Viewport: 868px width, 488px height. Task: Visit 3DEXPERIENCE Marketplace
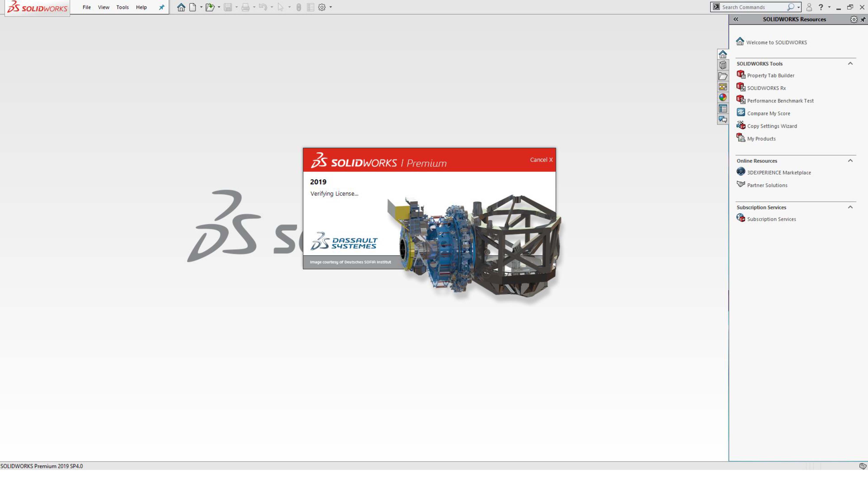pyautogui.click(x=774, y=172)
